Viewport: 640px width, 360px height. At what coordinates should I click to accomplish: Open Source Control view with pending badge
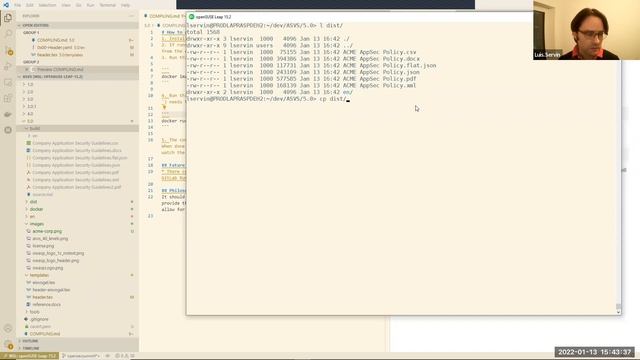click(8, 51)
